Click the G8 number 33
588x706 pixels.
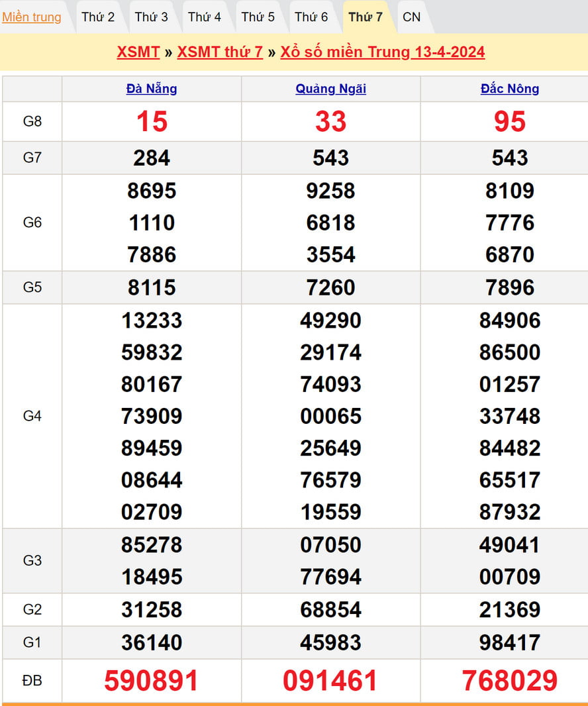tap(330, 122)
